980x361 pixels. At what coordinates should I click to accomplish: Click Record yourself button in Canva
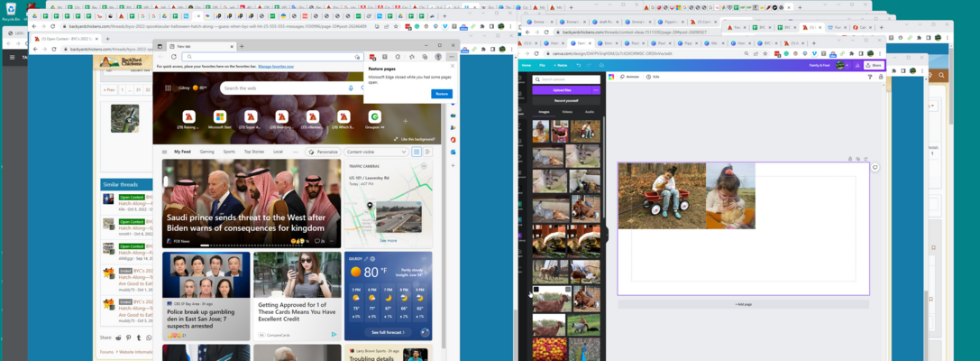(x=566, y=101)
